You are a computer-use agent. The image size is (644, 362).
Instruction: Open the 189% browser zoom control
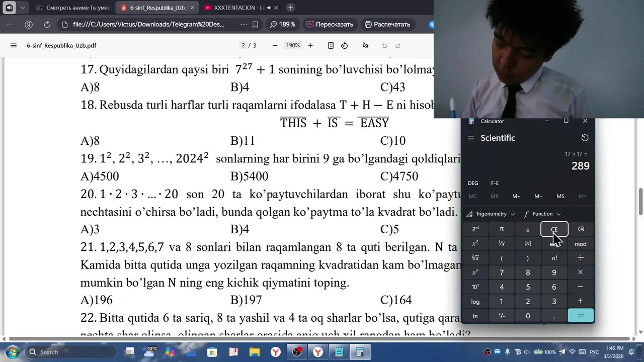pyautogui.click(x=283, y=24)
